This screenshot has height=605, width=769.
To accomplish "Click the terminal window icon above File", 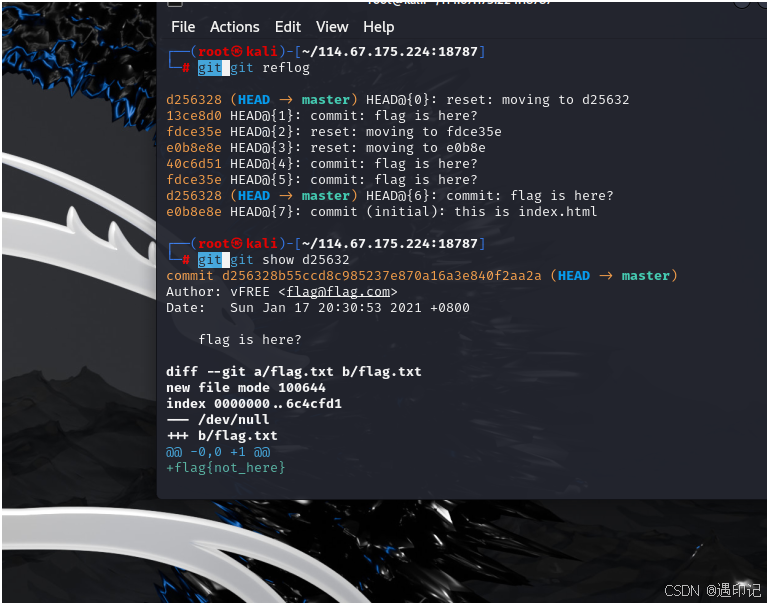I will (x=175, y=4).
